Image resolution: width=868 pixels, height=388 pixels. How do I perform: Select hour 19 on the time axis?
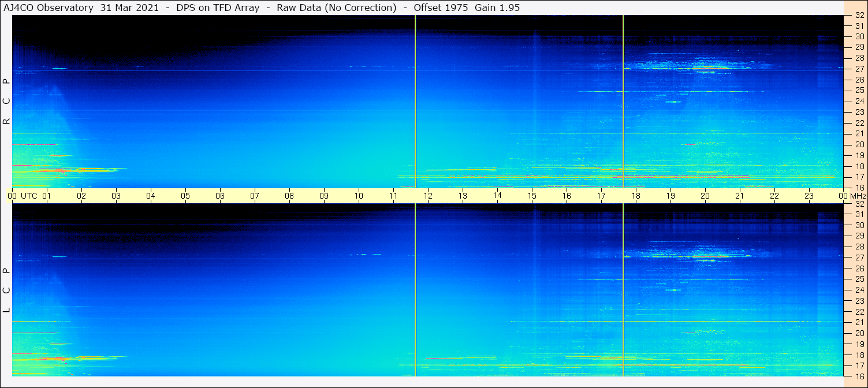tap(670, 196)
